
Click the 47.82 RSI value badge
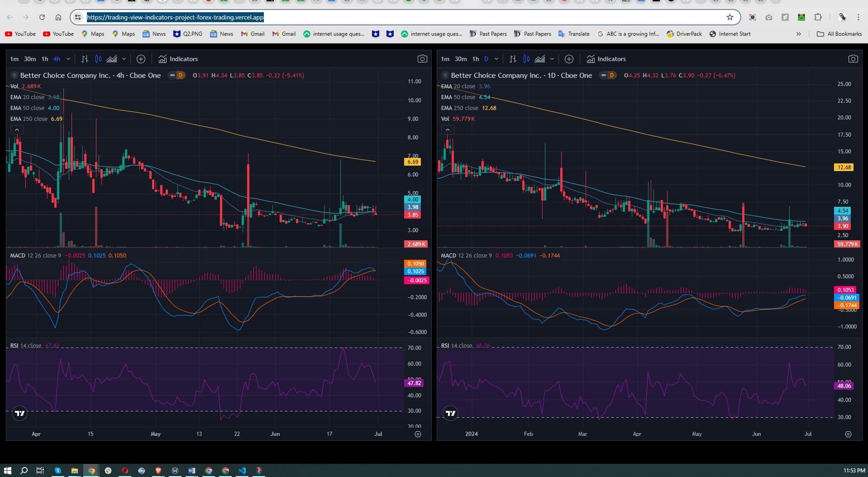pyautogui.click(x=413, y=383)
